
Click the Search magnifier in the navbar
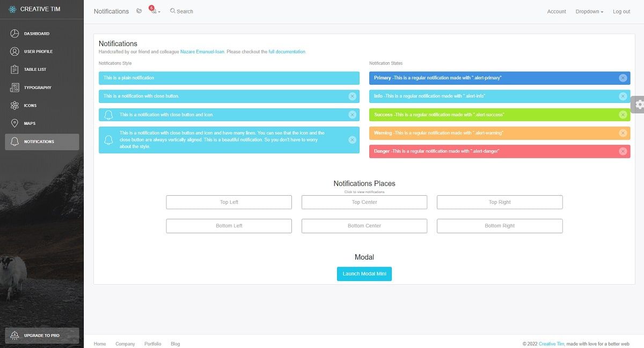[172, 11]
